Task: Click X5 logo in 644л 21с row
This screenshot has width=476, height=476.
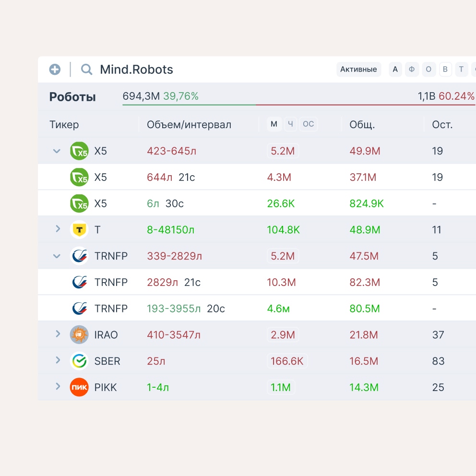Action: coord(79,177)
